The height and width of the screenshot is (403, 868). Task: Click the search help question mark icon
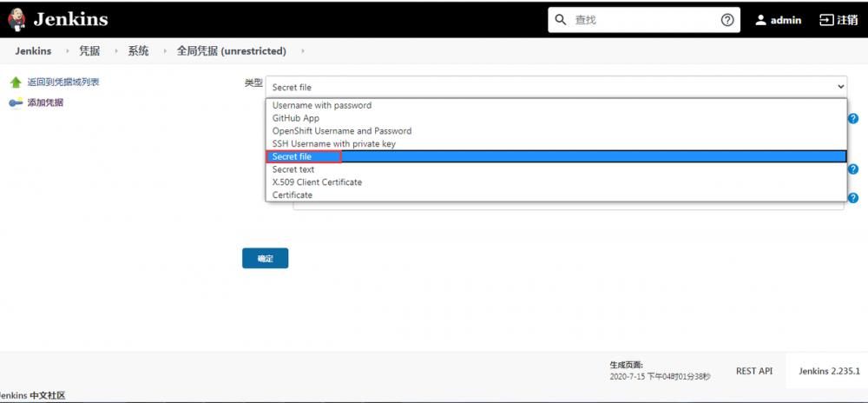[x=727, y=20]
